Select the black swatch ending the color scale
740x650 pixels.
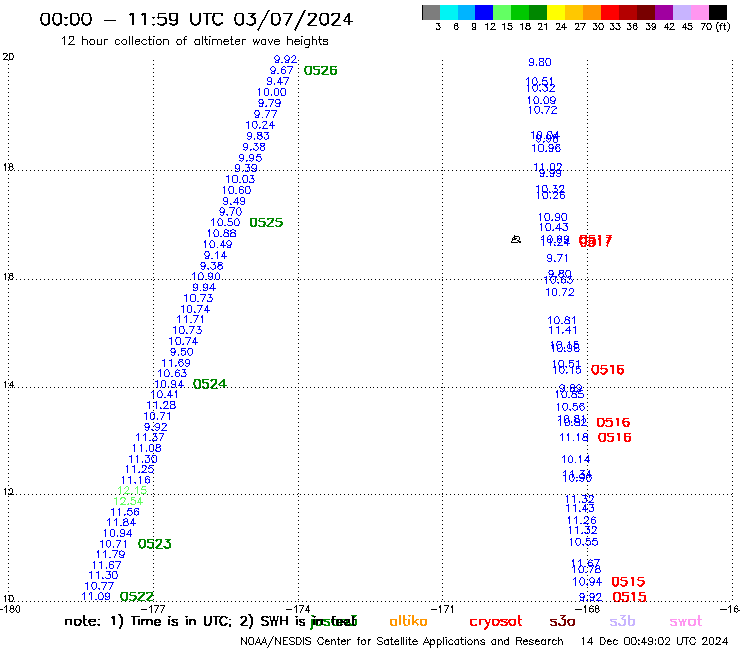click(x=717, y=12)
